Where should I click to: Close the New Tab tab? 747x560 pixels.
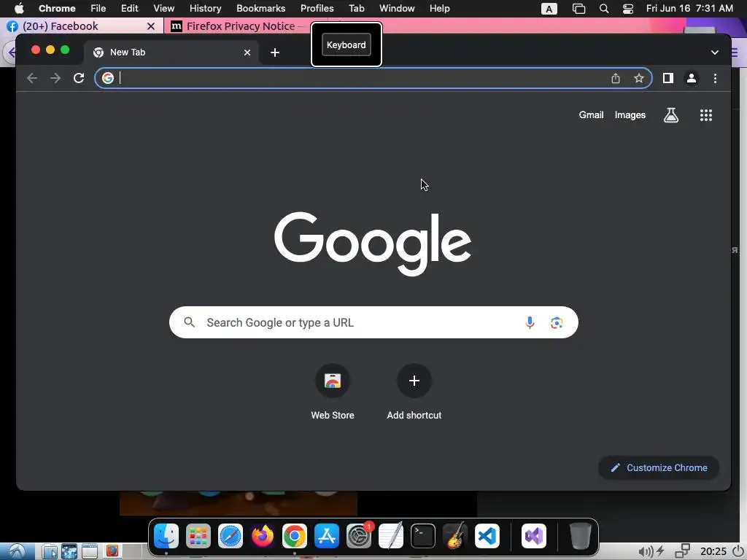pyautogui.click(x=247, y=52)
